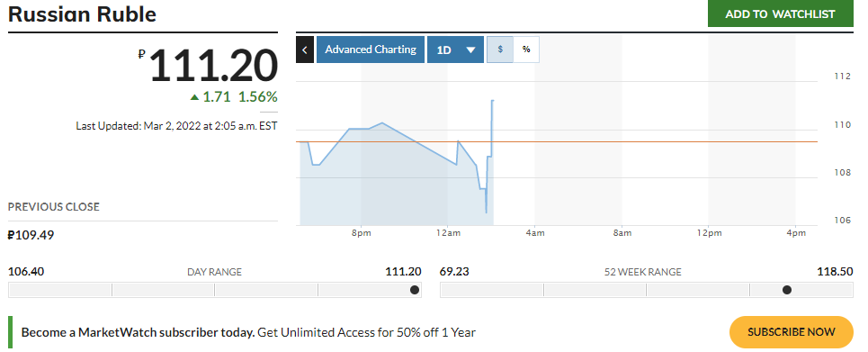Click the ruble currency symbol beside price
868x352 pixels.
tap(142, 54)
